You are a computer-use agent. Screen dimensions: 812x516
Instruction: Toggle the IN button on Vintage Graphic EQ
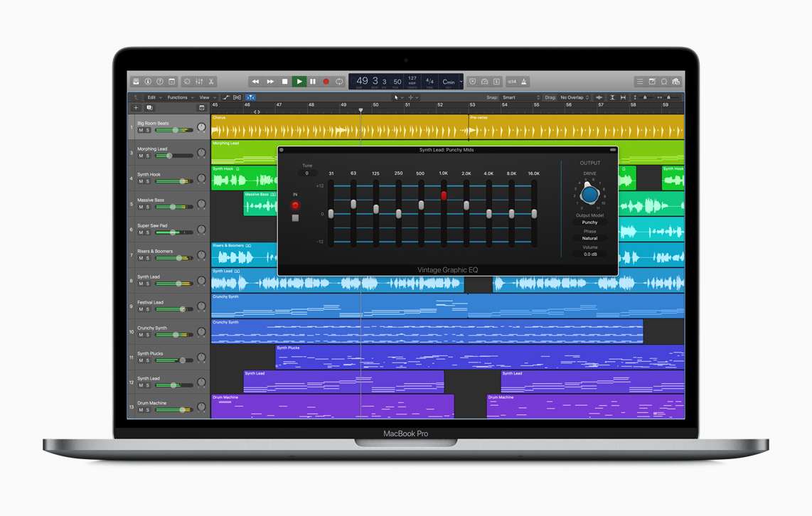[296, 205]
